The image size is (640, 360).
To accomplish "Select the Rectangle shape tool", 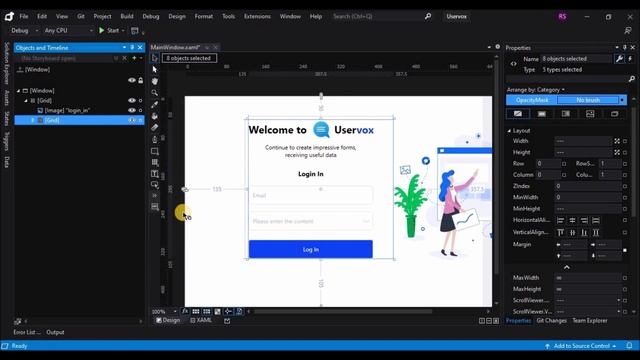I will click(x=154, y=151).
